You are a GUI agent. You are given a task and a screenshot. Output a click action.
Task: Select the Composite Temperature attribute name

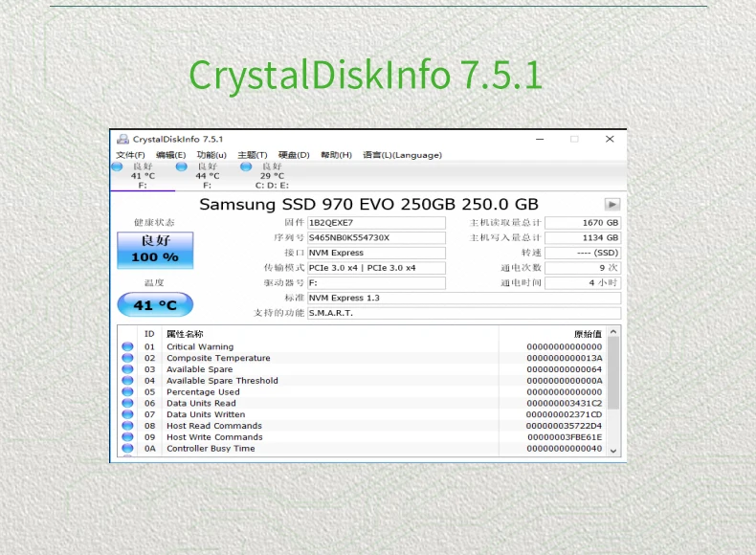point(218,358)
